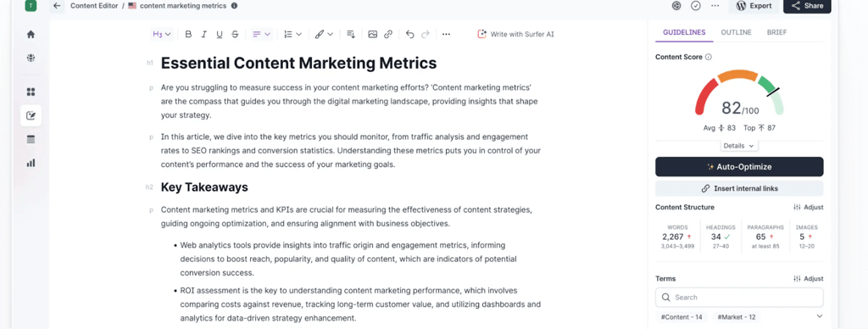Switch to the Guidelines tab
This screenshot has height=329, width=868.
[684, 33]
